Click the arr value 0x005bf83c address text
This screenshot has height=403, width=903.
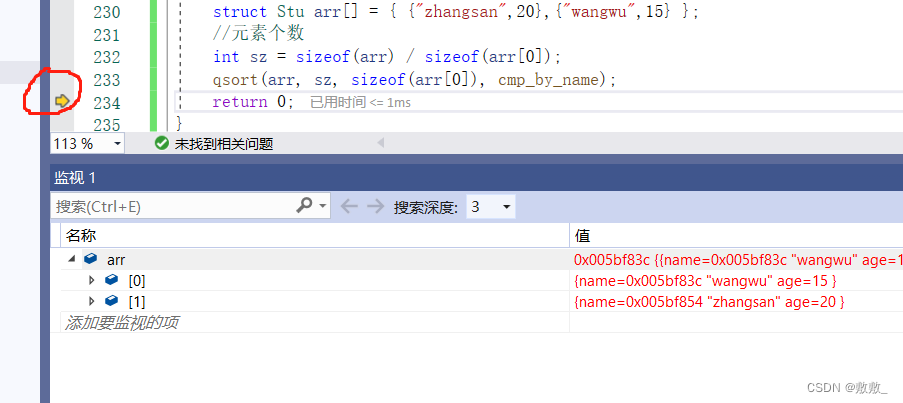(612, 260)
